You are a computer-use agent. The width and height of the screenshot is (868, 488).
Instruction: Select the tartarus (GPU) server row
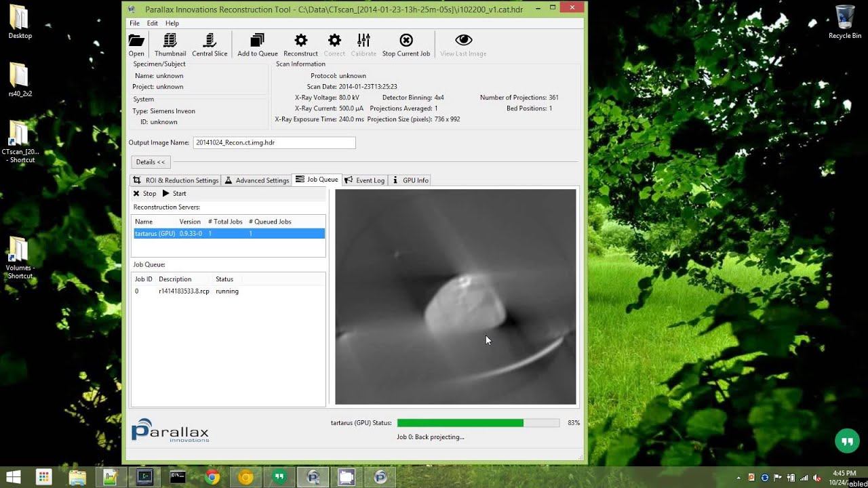click(x=229, y=233)
